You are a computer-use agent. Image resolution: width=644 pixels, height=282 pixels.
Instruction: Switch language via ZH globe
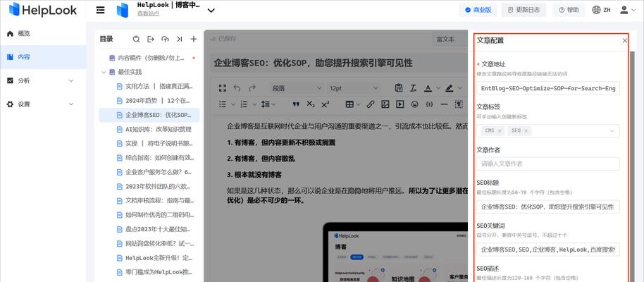tap(601, 11)
